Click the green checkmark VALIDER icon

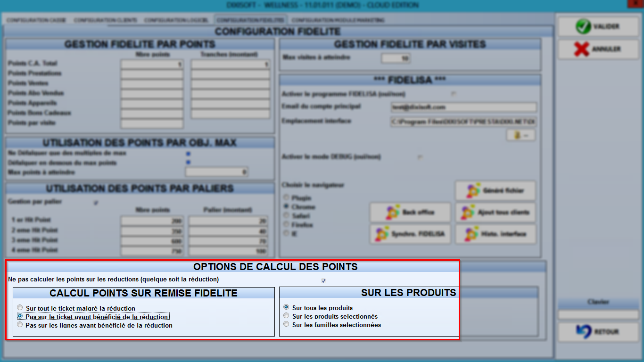pyautogui.click(x=583, y=26)
